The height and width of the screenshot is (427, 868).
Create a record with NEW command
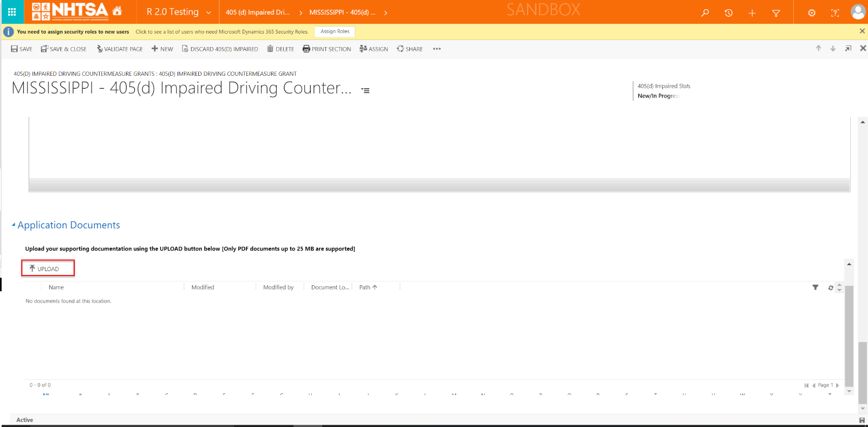click(162, 49)
